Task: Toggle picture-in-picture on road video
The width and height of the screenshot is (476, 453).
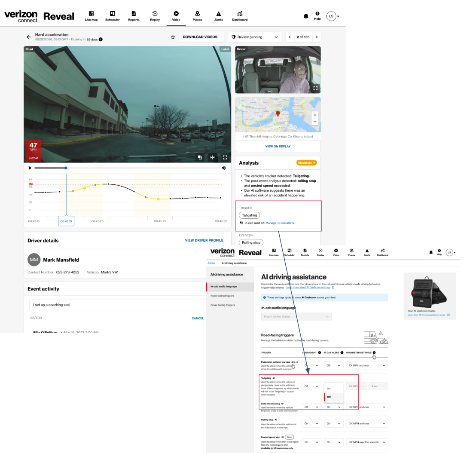Action: click(x=200, y=157)
